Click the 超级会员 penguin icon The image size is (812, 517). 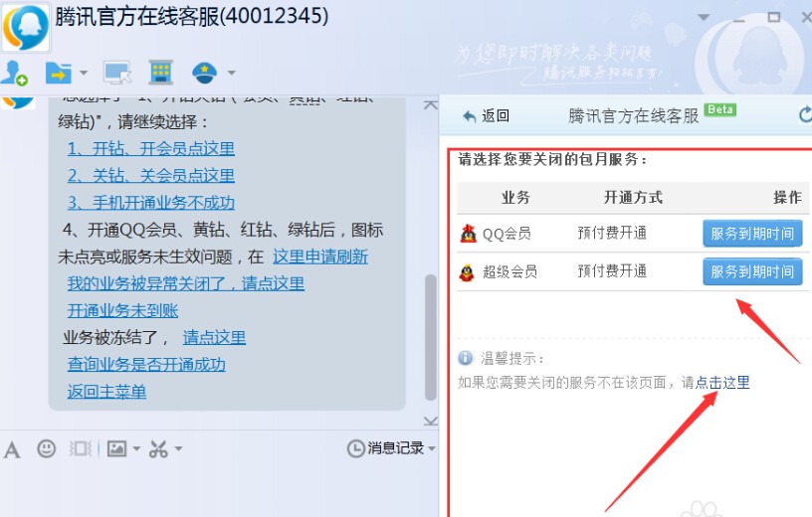pyautogui.click(x=467, y=271)
